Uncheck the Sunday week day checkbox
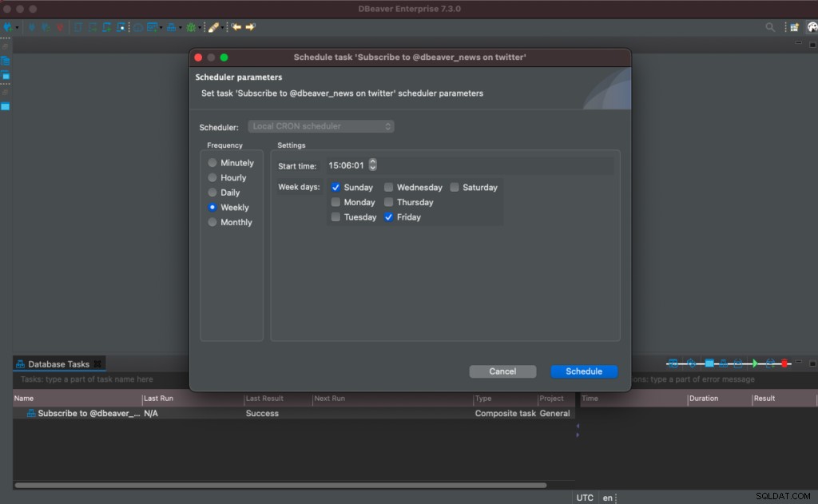Viewport: 818px width, 504px height. pos(336,188)
